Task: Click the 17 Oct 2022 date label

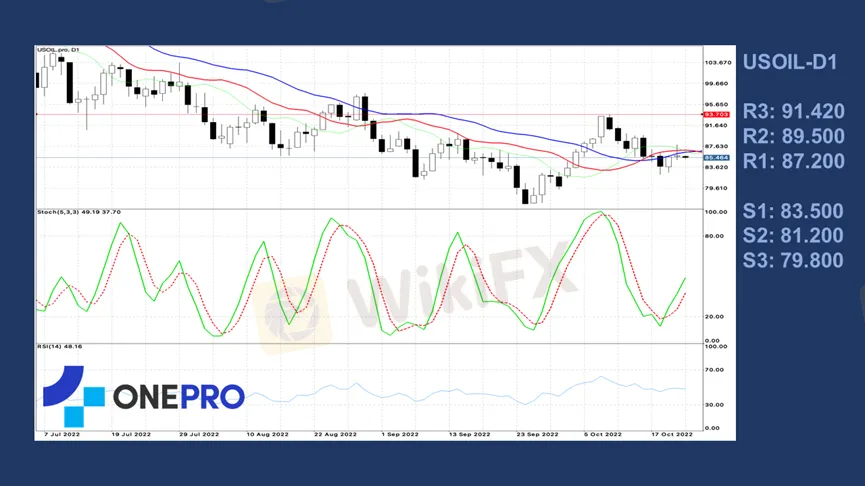Action: point(671,435)
